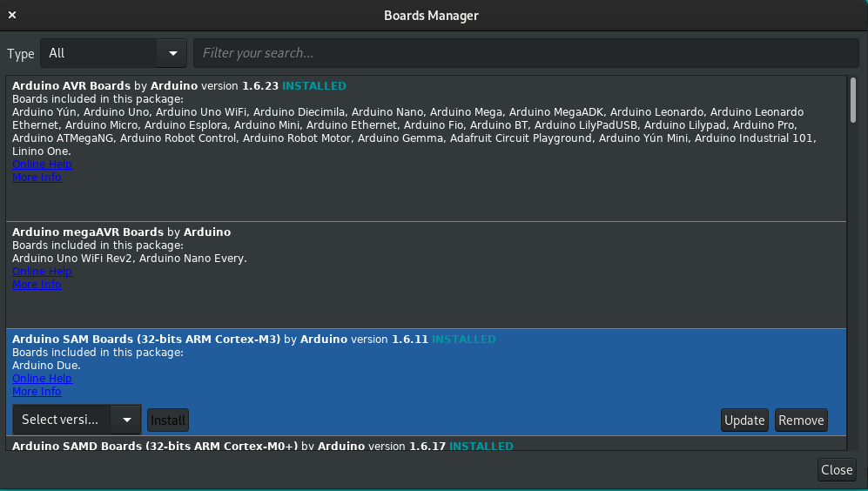Click the text Arduino Uno WiFi Rev2, Arduino Nano Every.
This screenshot has height=491, width=868.
point(130,259)
